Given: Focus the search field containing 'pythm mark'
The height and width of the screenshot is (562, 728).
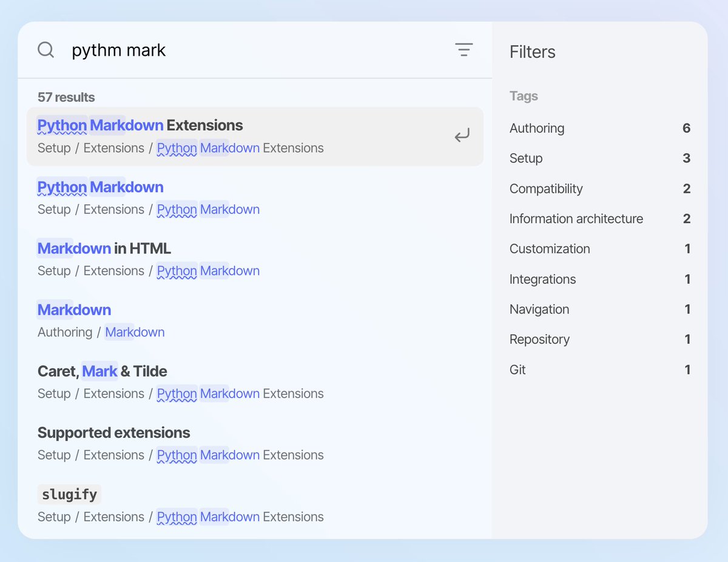Looking at the screenshot, I should point(255,50).
